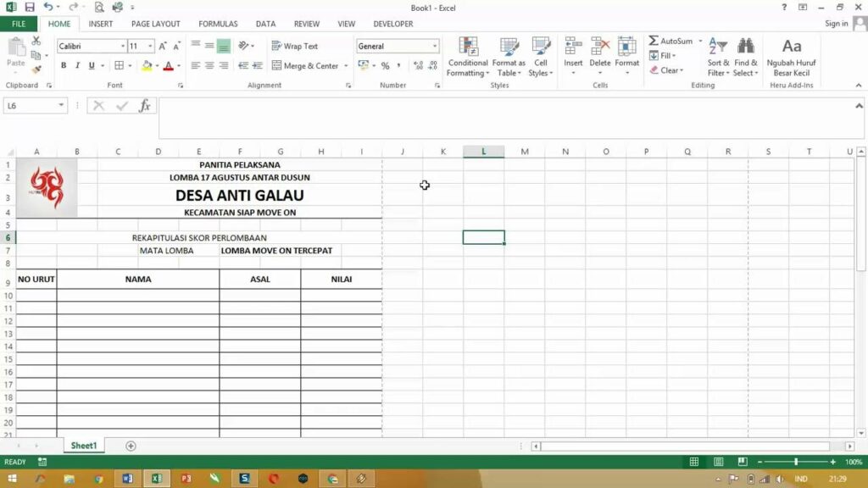This screenshot has width=868, height=488.
Task: Apply the Borders button
Action: coord(119,65)
